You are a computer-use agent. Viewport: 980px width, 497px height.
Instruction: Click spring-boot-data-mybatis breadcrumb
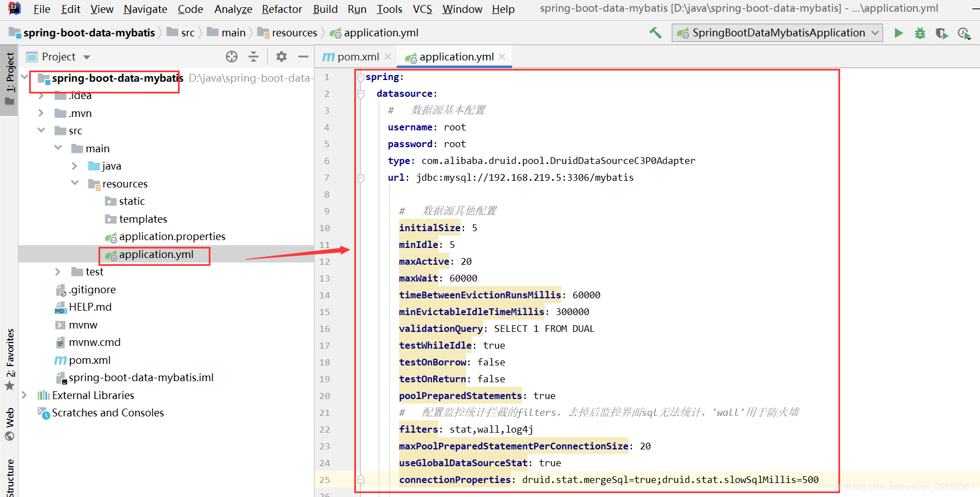tap(82, 33)
